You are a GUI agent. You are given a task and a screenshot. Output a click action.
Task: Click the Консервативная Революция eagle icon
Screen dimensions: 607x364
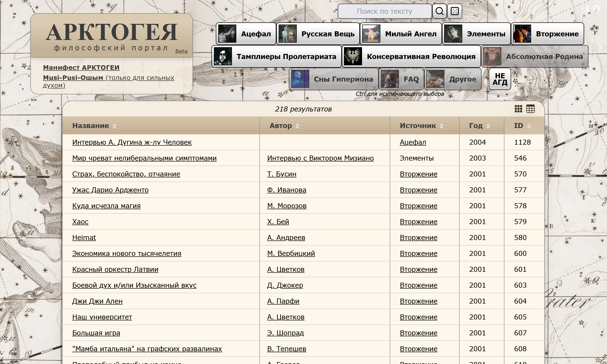(x=353, y=56)
